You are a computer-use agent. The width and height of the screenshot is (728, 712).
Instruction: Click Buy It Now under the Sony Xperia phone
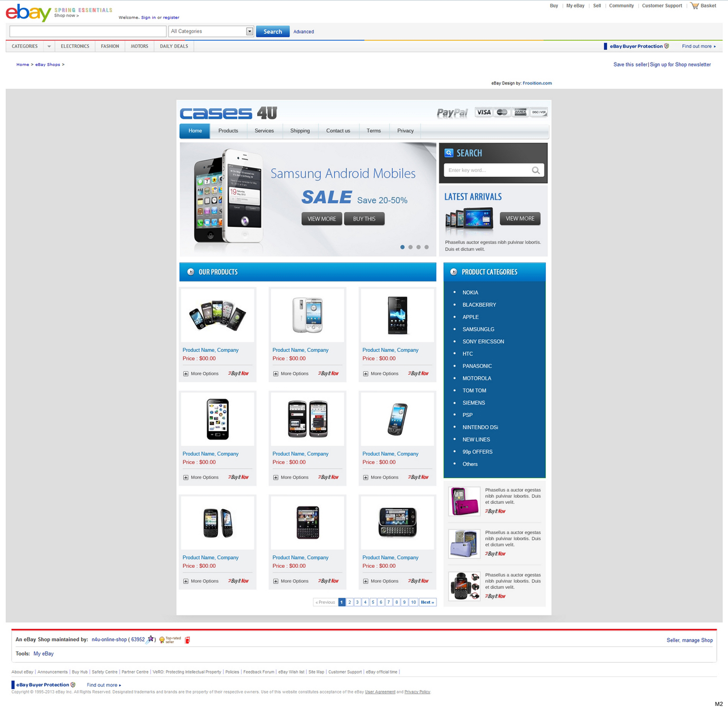pos(418,374)
